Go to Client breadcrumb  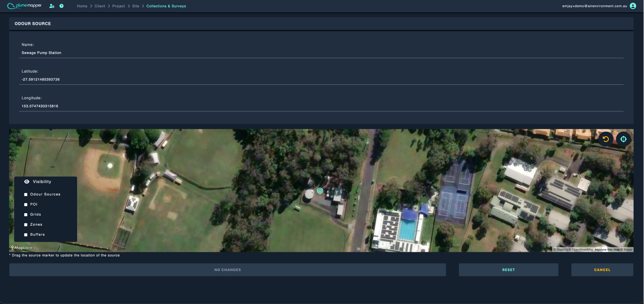[x=100, y=6]
